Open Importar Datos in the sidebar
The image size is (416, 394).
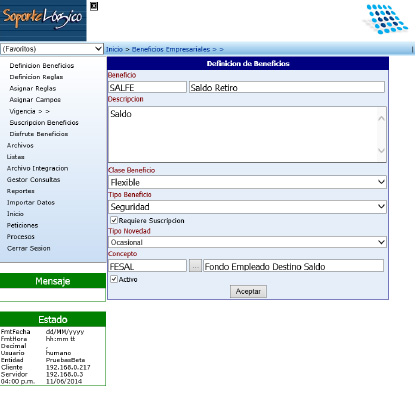pos(31,203)
